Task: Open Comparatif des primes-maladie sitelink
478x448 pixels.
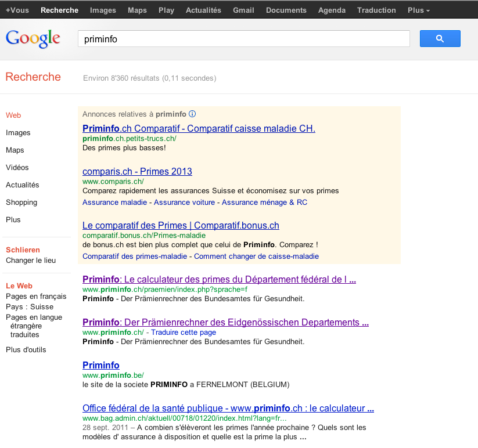Action: tap(135, 256)
